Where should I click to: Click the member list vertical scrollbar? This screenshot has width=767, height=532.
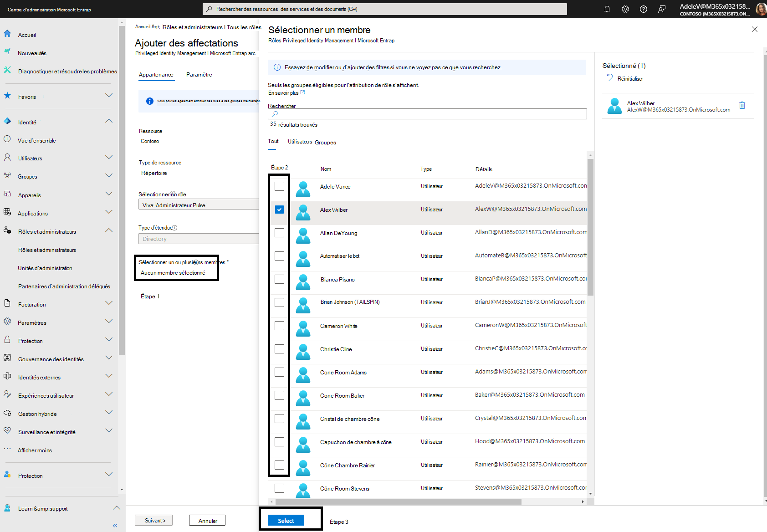point(590,227)
